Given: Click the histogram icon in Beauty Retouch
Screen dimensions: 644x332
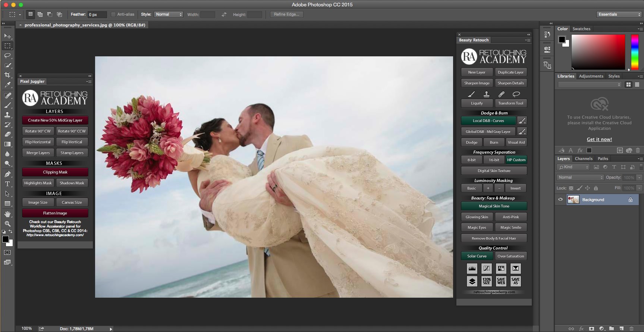Looking at the screenshot, I should tap(472, 268).
